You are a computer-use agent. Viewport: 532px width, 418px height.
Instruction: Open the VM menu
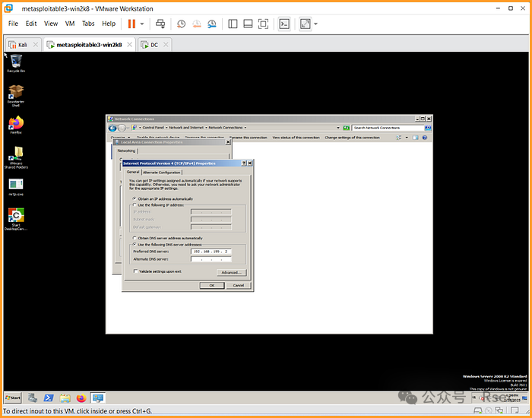click(x=70, y=24)
